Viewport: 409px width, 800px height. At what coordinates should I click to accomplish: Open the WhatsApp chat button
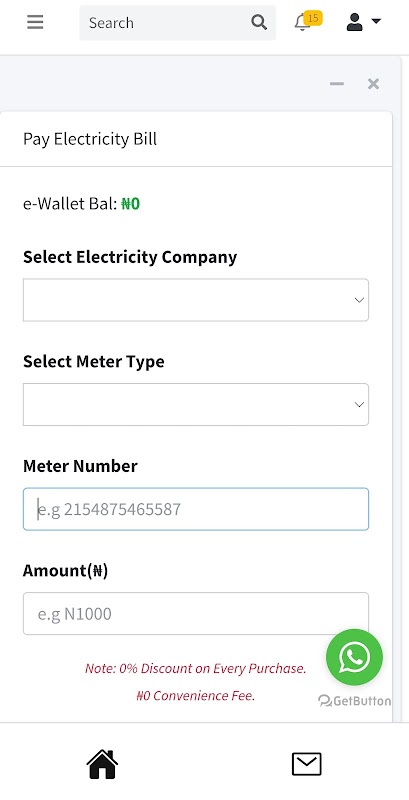354,657
